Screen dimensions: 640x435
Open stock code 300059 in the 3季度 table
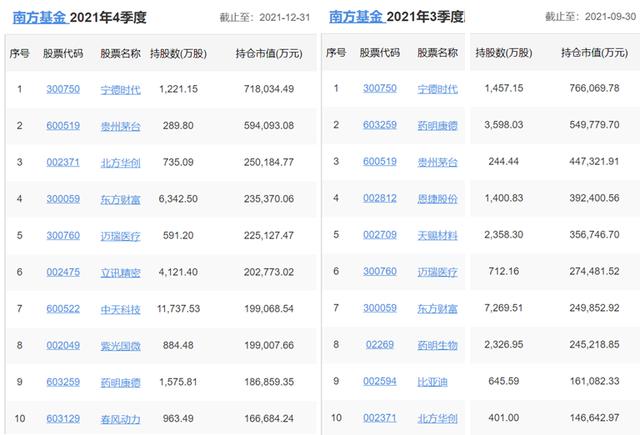coord(380,308)
